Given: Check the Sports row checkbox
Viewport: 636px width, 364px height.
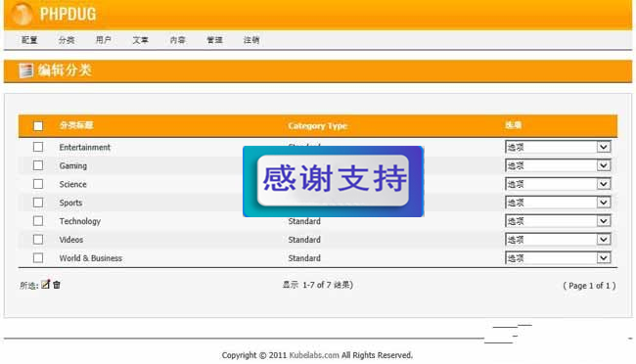Looking at the screenshot, I should [x=38, y=203].
